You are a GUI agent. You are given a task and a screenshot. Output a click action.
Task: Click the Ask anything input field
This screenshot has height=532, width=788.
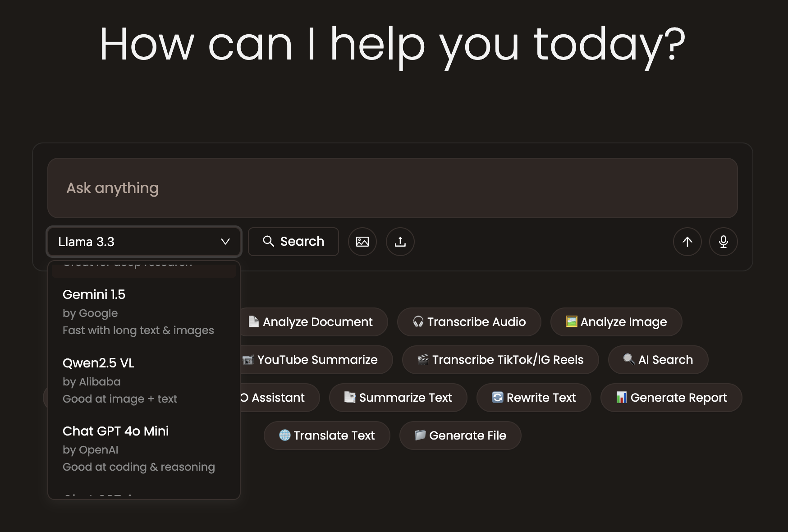point(392,188)
